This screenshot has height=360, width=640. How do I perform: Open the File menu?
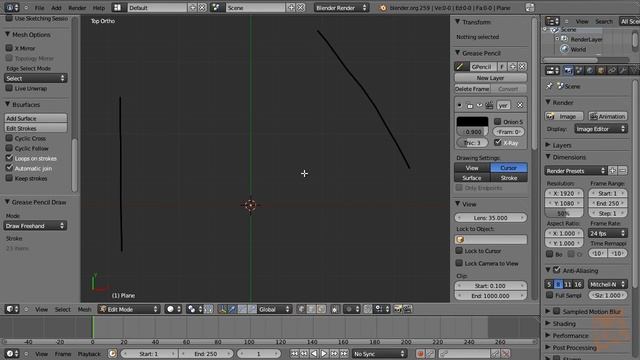pyautogui.click(x=40, y=7)
